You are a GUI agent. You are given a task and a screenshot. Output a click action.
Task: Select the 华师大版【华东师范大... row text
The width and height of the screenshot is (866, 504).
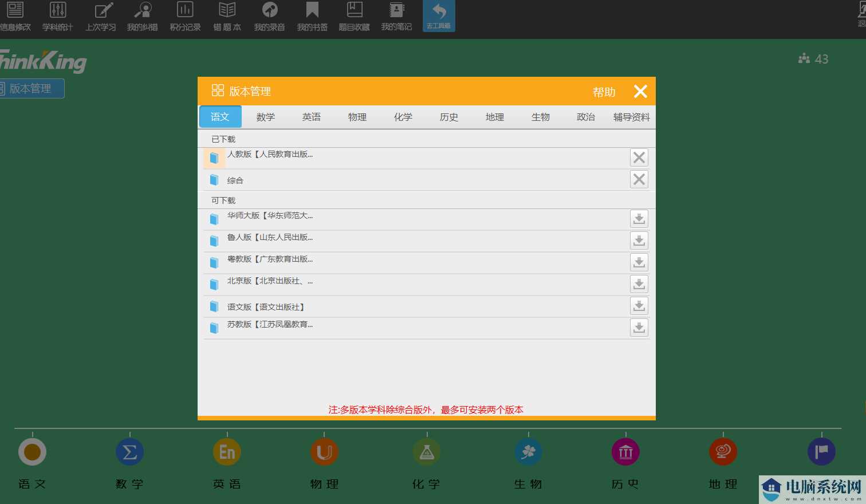(270, 215)
